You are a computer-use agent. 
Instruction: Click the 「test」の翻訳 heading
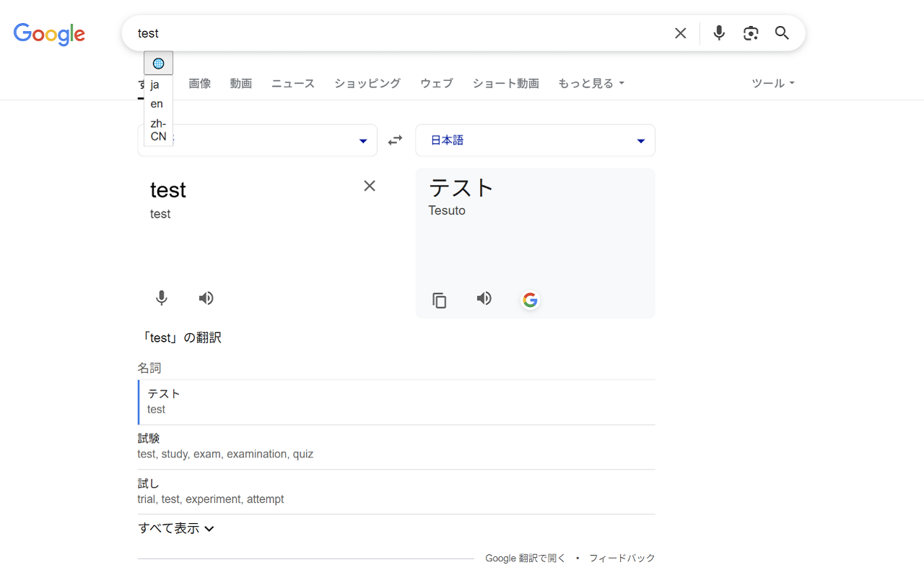pos(181,337)
